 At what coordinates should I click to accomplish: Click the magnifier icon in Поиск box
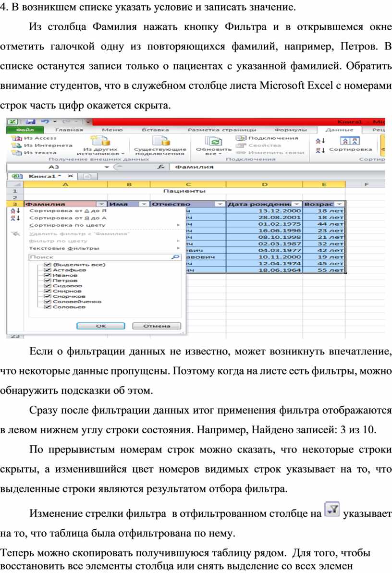(x=175, y=257)
